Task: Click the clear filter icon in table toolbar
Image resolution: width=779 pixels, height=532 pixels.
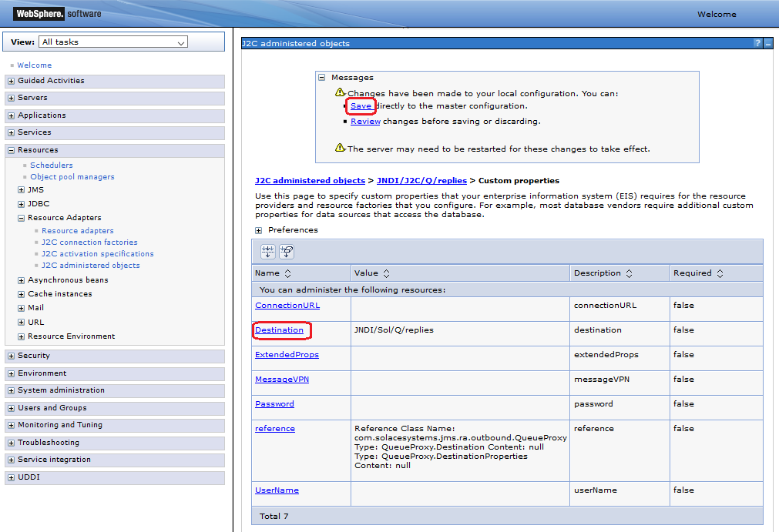Action: [286, 252]
